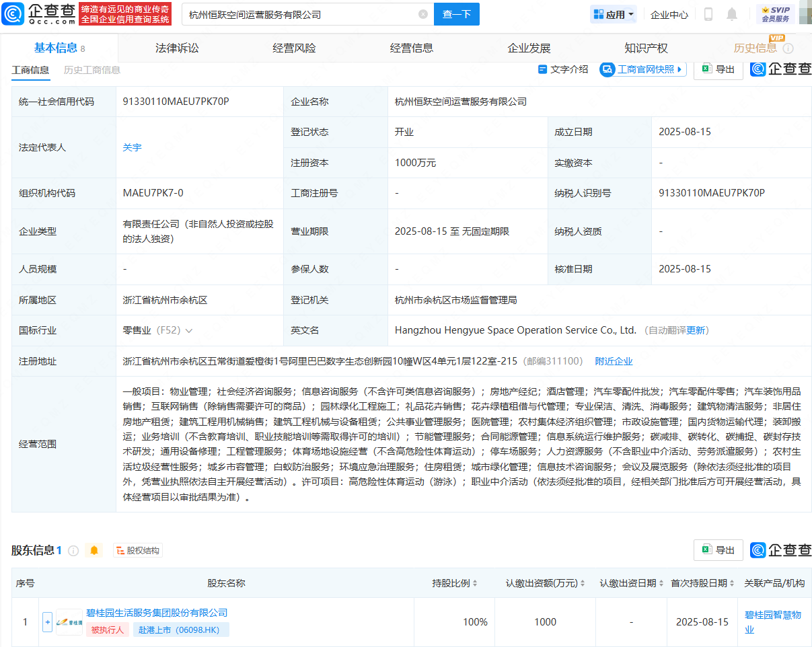Click the banner slogan image
The width and height of the screenshot is (812, 647).
[x=125, y=14]
